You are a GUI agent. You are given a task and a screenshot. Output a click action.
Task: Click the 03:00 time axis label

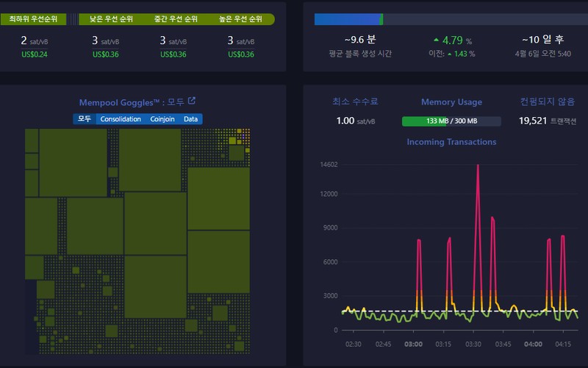[413, 344]
